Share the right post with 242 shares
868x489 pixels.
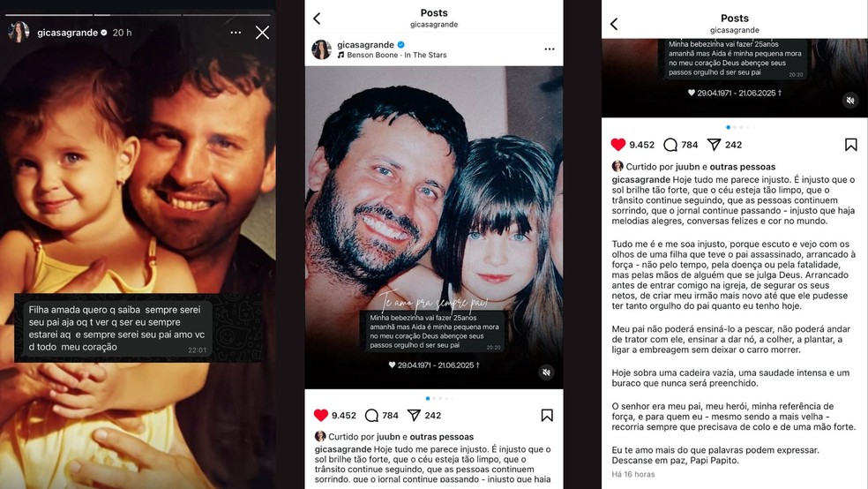pos(715,145)
